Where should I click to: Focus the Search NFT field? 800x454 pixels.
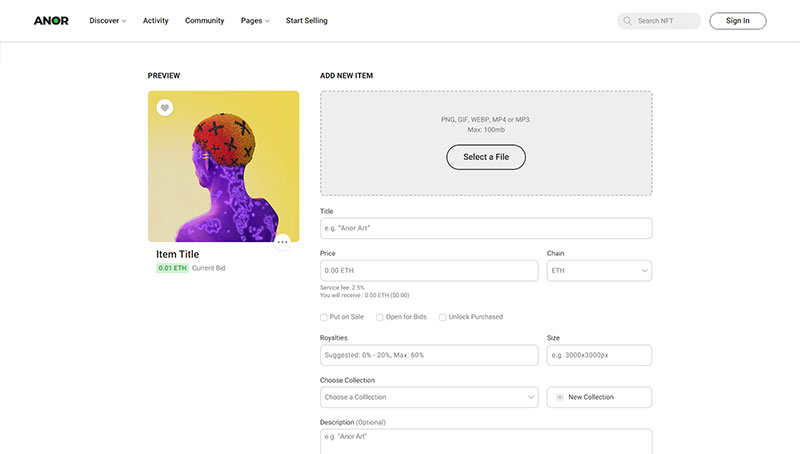pos(659,21)
